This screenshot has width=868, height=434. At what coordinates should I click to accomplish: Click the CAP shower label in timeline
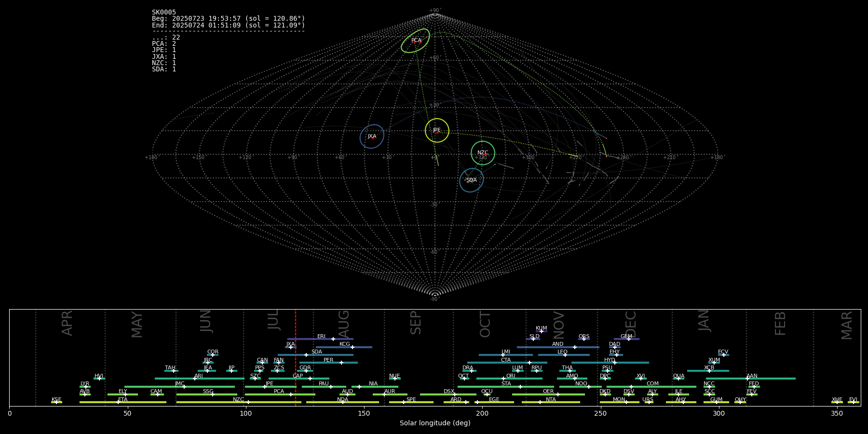[298, 376]
